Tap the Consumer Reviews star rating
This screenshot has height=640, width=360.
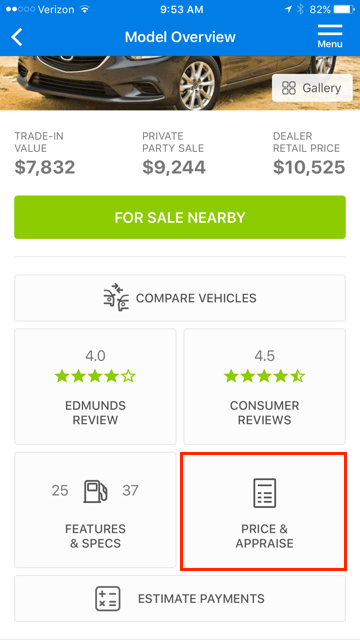pyautogui.click(x=264, y=376)
